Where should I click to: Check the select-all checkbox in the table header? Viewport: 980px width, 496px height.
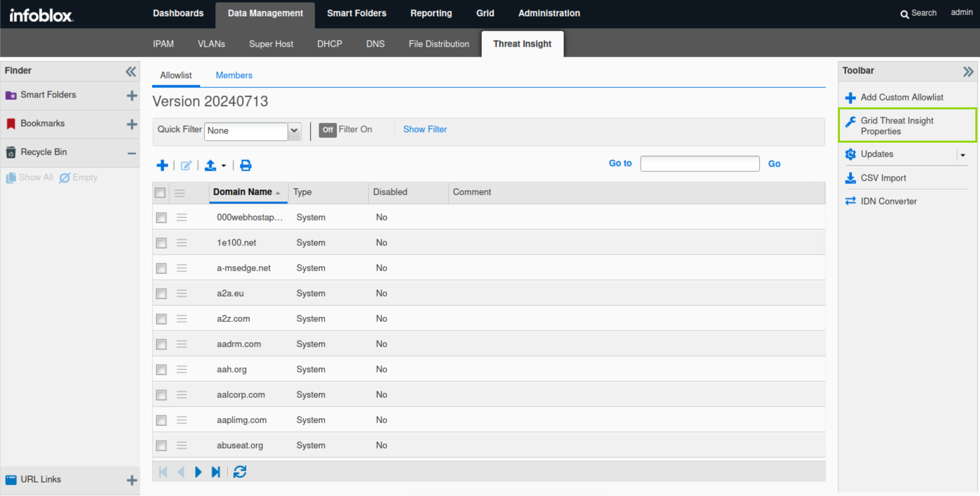[x=160, y=192]
